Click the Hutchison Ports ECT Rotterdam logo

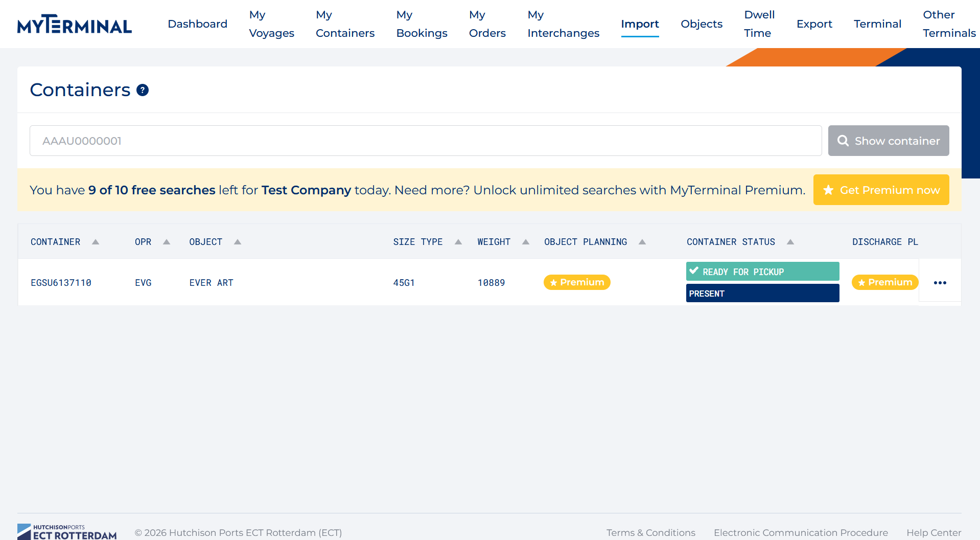click(x=67, y=532)
